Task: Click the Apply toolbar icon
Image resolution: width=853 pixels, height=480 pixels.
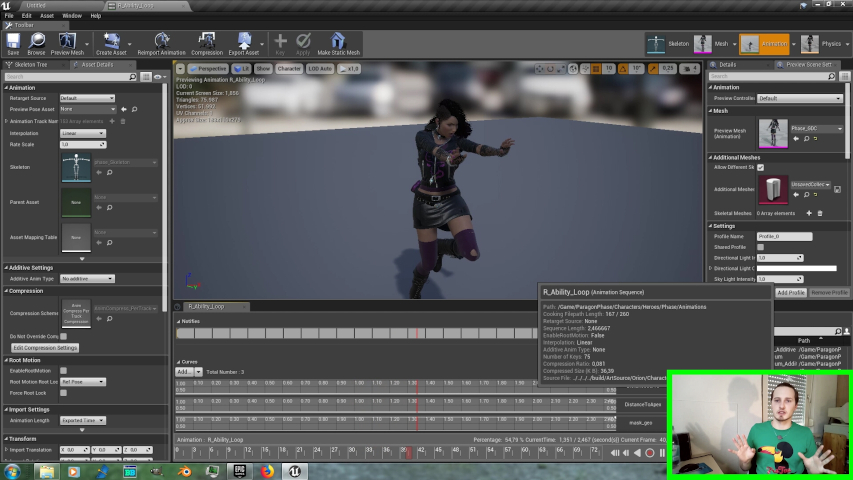Action: pyautogui.click(x=303, y=44)
